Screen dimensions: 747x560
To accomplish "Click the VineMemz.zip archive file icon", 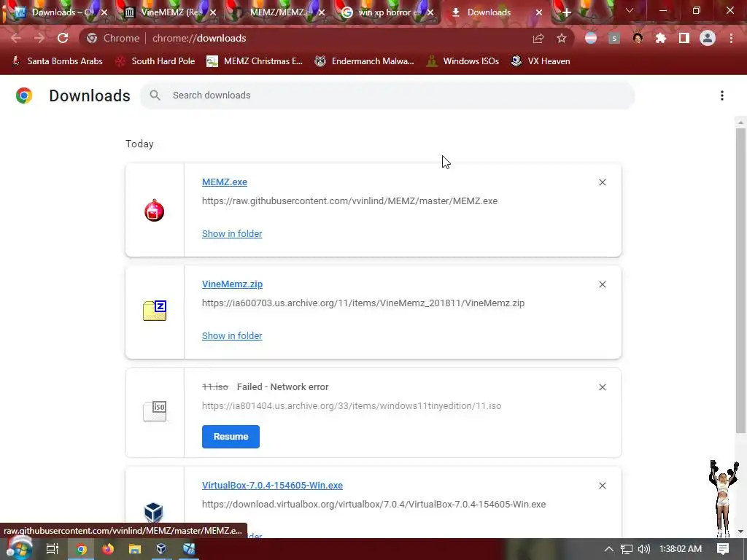I will click(155, 311).
